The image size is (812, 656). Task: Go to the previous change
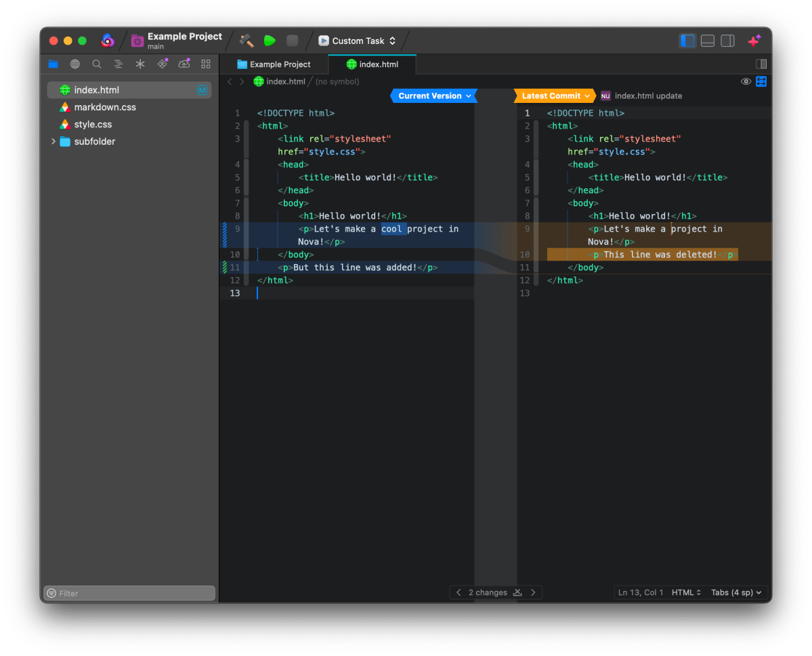[x=458, y=592]
